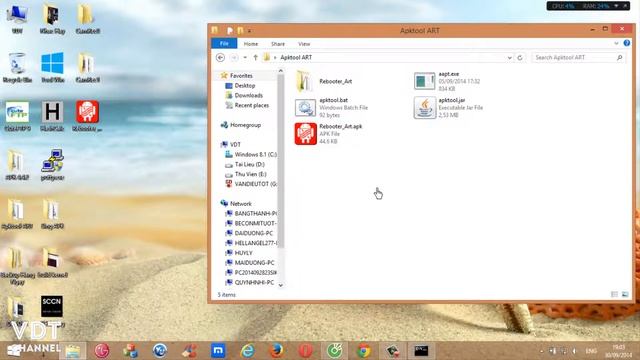Viewport: 640px width, 360px height.
Task: Open Explorer Help question mark
Action: click(627, 43)
